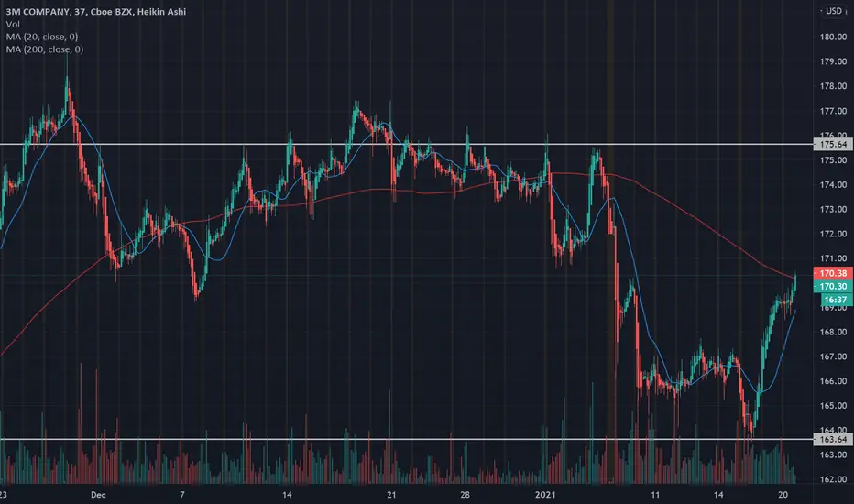The image size is (854, 504).
Task: Click the 162.00 price scale label
Action: point(833,479)
